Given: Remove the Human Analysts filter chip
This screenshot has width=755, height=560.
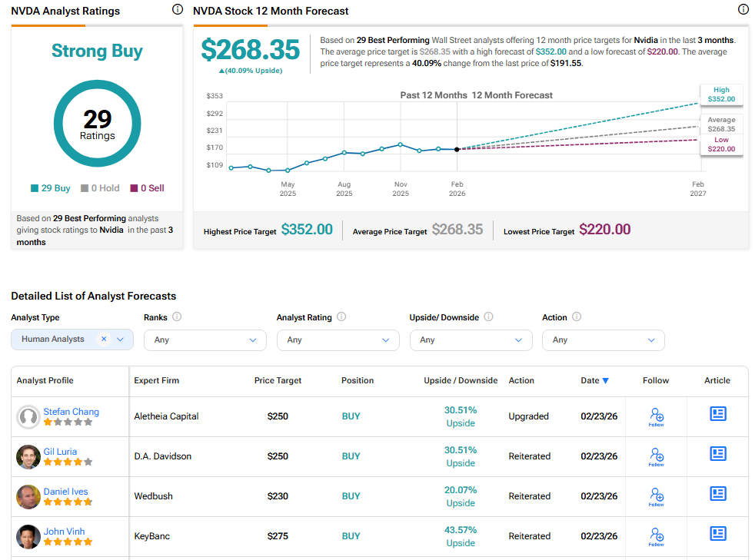Looking at the screenshot, I should click(x=104, y=339).
